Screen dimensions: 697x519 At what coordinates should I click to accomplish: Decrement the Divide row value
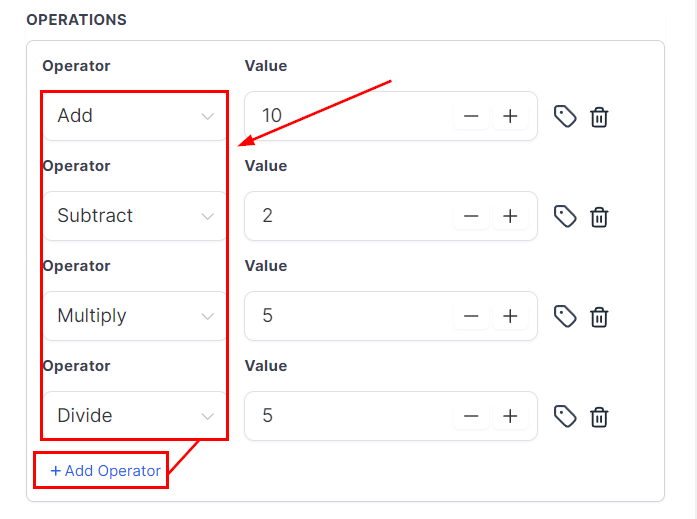tap(471, 416)
